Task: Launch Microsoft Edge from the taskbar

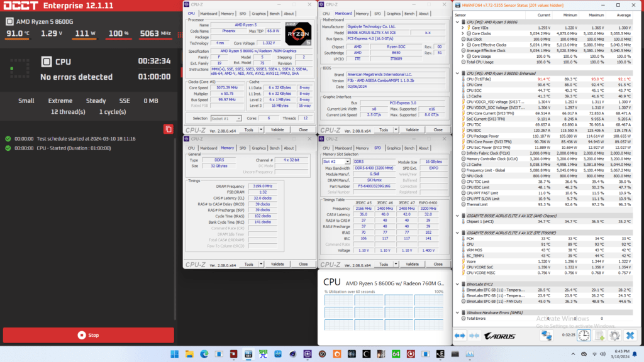Action: [204, 354]
